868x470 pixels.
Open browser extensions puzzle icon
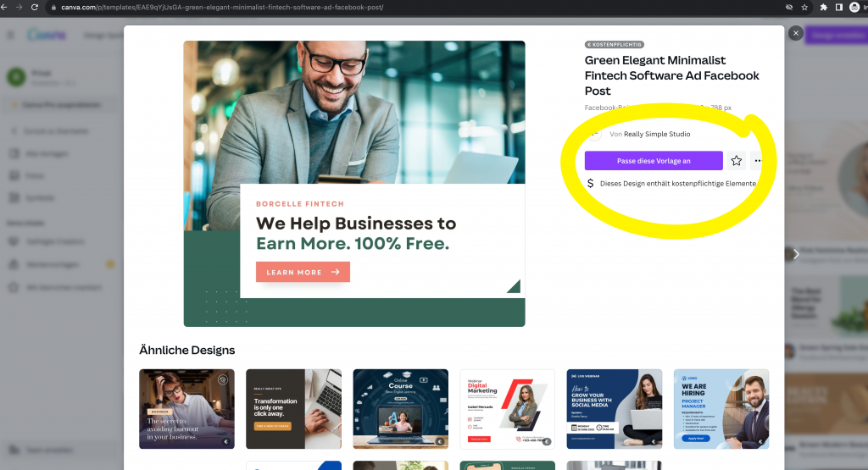click(x=823, y=7)
